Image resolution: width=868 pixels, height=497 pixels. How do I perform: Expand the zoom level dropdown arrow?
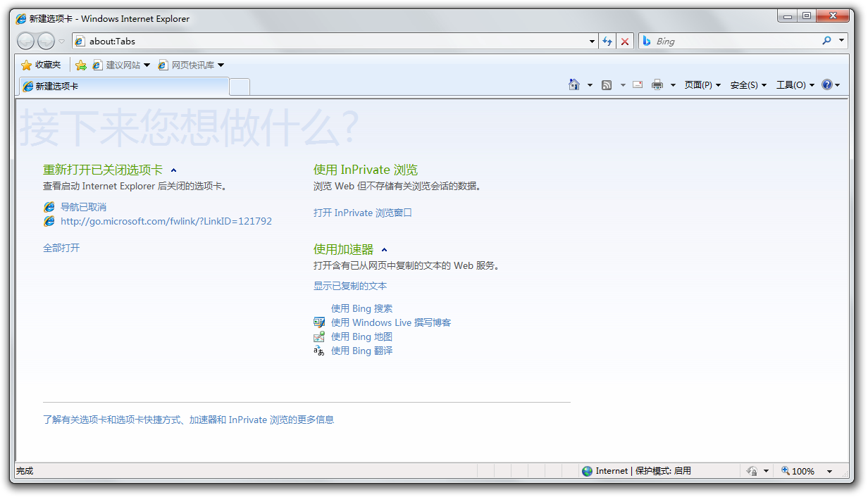[829, 471]
